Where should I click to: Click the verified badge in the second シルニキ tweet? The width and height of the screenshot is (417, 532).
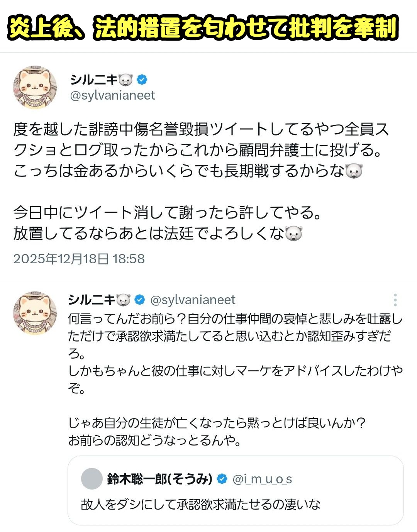(x=140, y=300)
